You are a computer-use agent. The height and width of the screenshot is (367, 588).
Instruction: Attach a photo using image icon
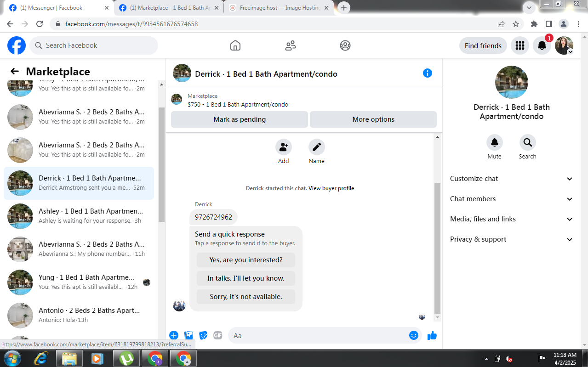[x=188, y=335]
